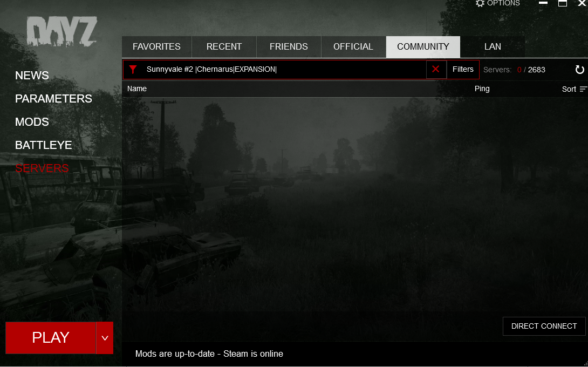
Task: Click the Servers count 0 / 2683
Action: click(x=514, y=70)
